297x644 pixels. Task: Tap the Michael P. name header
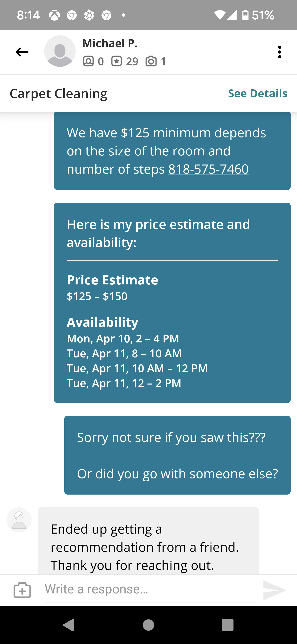click(x=110, y=43)
